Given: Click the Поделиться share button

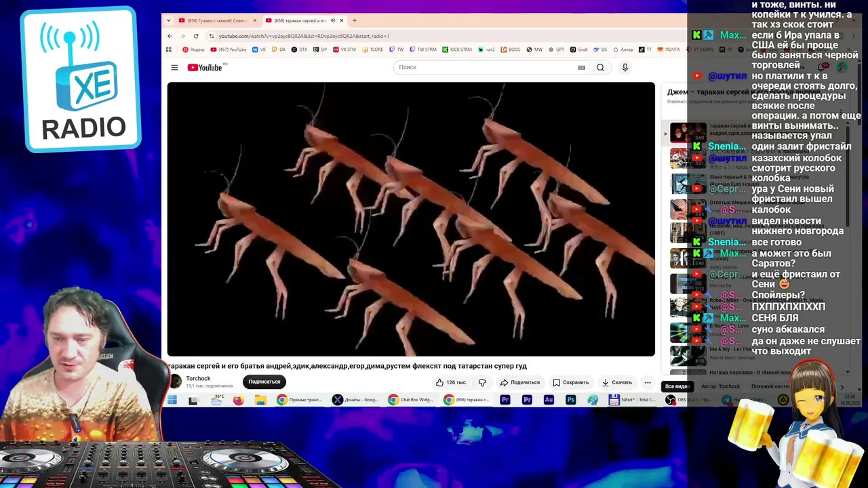Looking at the screenshot, I should point(519,382).
